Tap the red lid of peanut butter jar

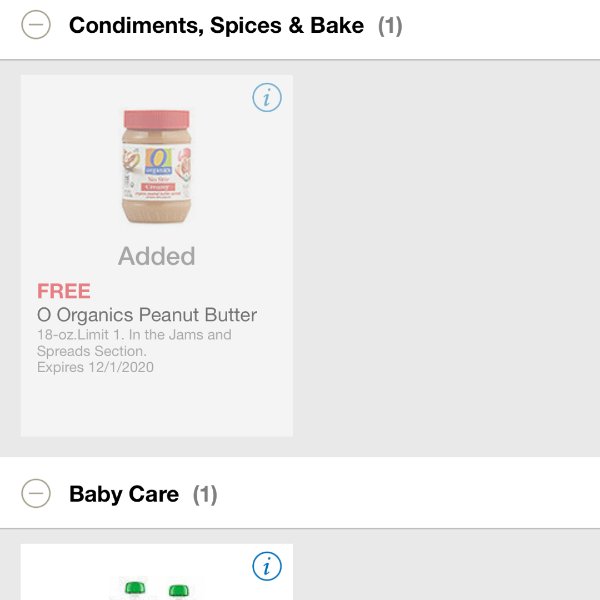pos(156,119)
